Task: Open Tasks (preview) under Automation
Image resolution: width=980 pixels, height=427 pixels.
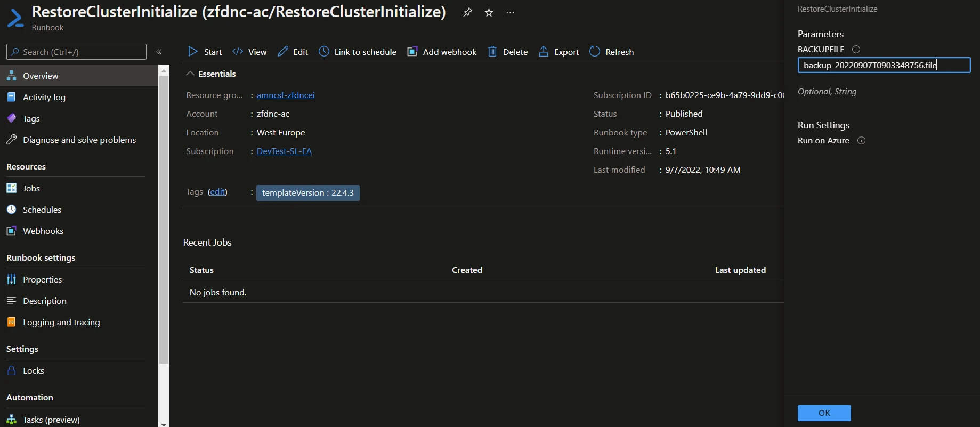Action: coord(79,420)
